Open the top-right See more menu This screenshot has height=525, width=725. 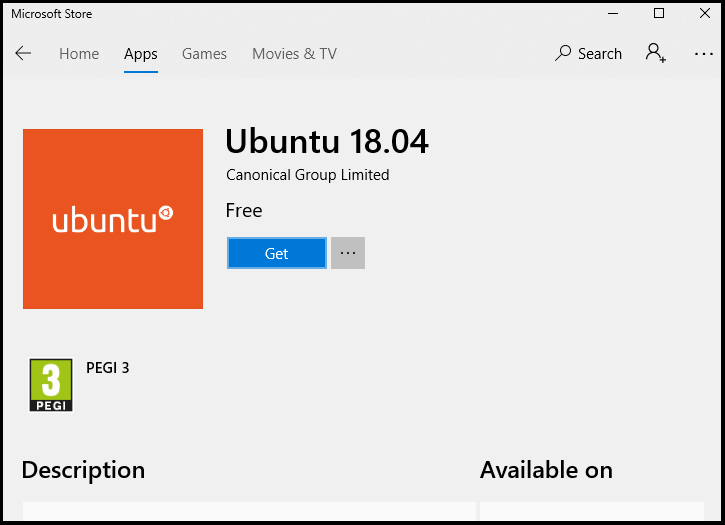pyautogui.click(x=704, y=54)
